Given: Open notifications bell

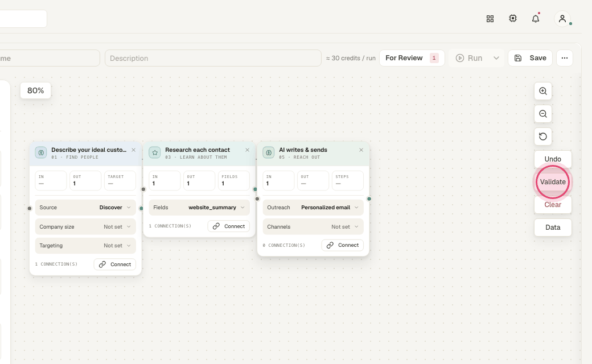Looking at the screenshot, I should pyautogui.click(x=536, y=18).
